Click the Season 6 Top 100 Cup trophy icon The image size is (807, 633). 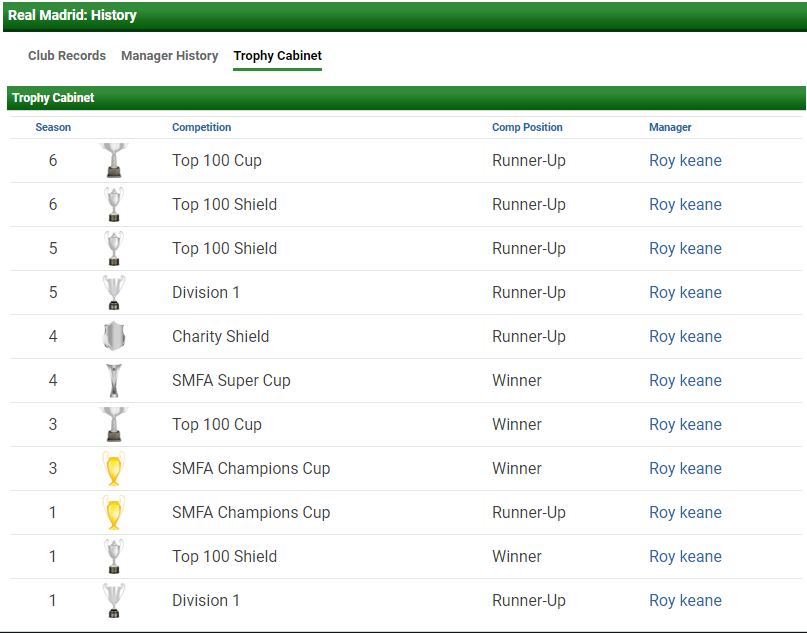[x=114, y=160]
